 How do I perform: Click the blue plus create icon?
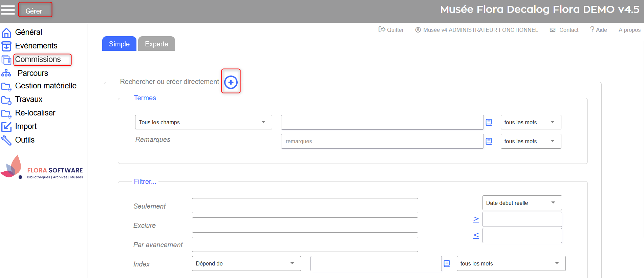click(231, 82)
